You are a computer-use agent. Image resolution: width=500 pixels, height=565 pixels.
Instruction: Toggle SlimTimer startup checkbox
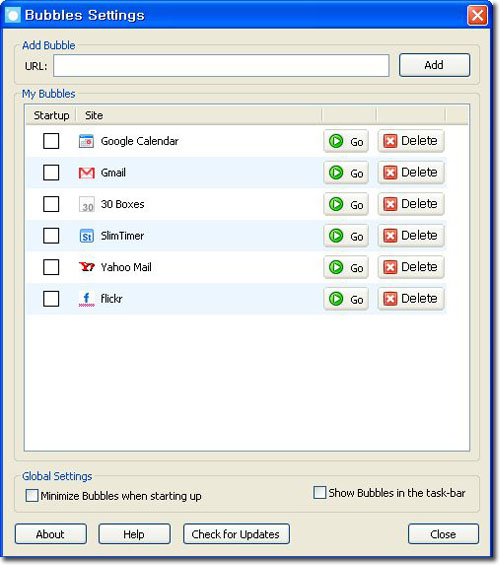[x=51, y=236]
